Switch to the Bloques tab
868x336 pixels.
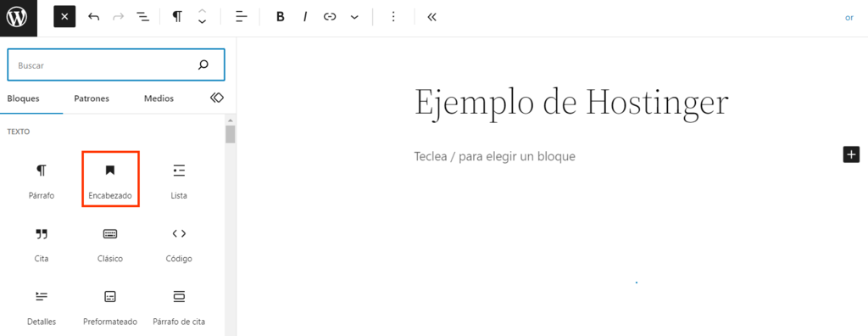(23, 98)
